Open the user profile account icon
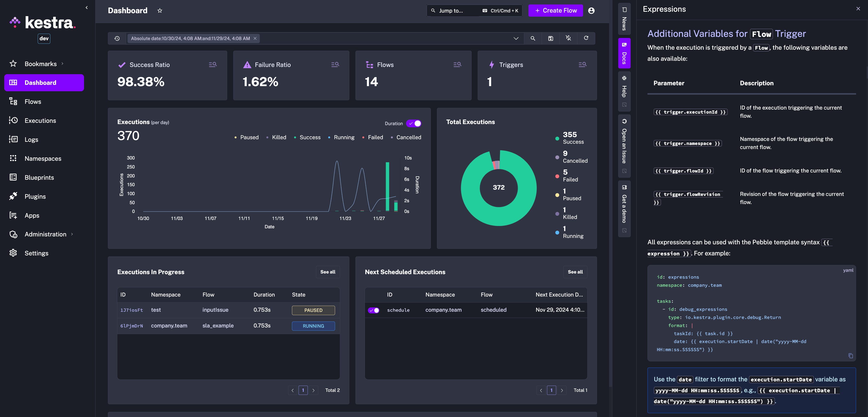 point(591,11)
